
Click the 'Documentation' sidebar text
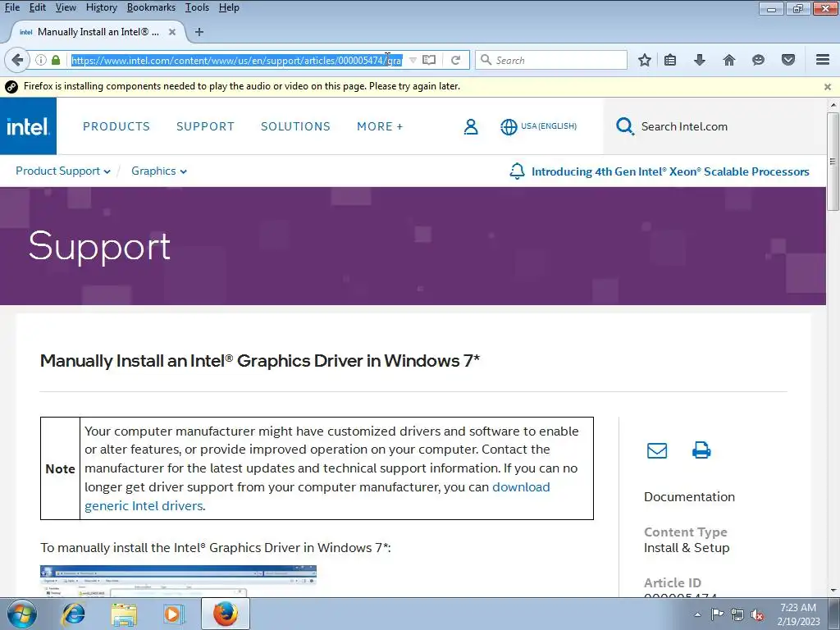point(689,496)
